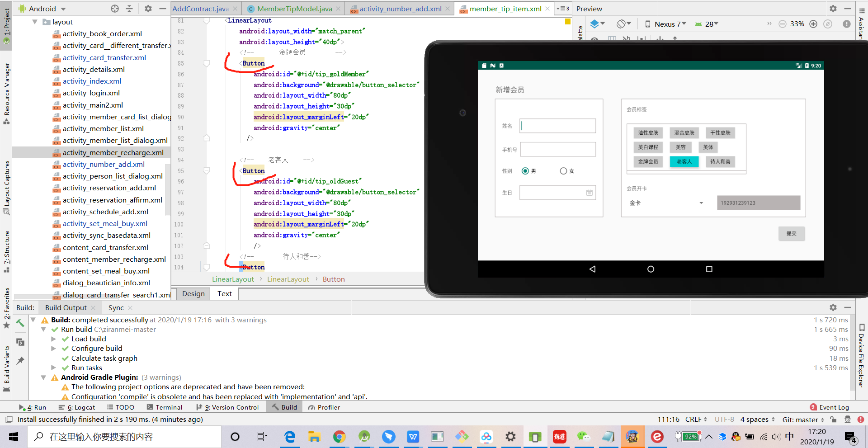The height and width of the screenshot is (448, 868).
Task: Toggle the Z: Structure tool window
Action: point(6,252)
